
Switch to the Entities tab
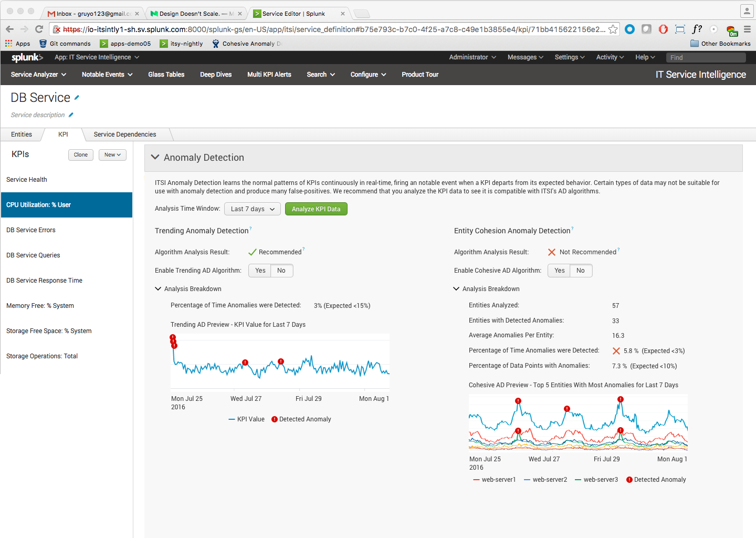pyautogui.click(x=22, y=134)
